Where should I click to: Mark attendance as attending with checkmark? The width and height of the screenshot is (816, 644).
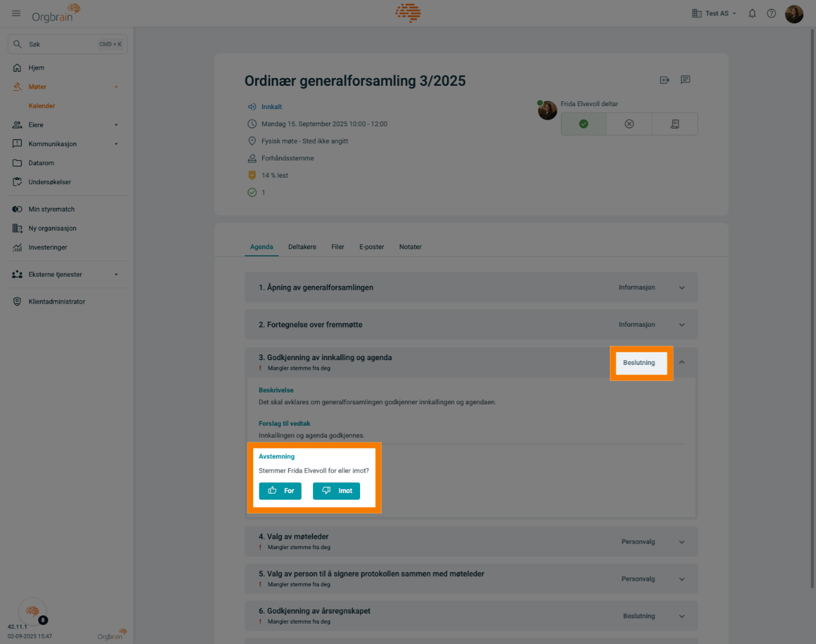point(584,124)
